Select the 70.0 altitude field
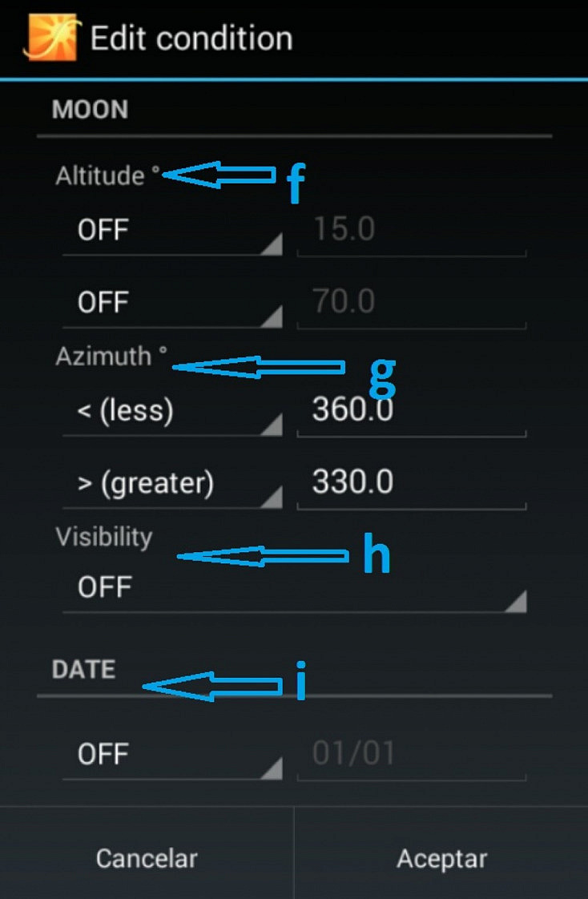Screen dimensions: 588x899 click(412, 303)
